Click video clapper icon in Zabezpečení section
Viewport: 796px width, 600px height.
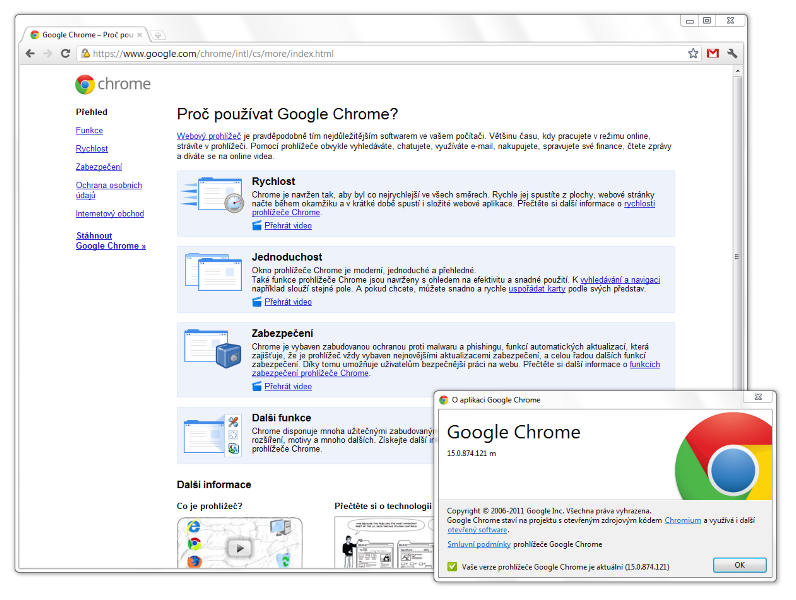tap(257, 386)
